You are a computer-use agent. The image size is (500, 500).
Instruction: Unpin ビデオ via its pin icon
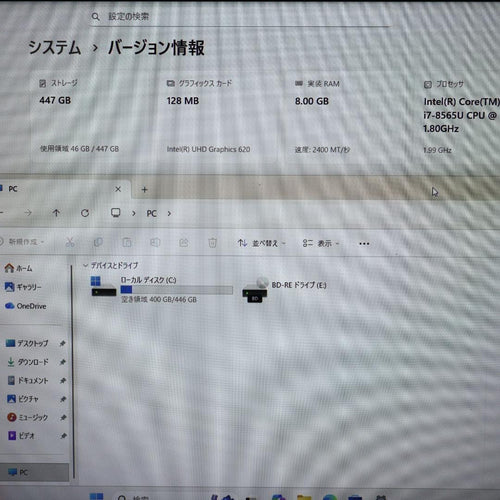point(63,436)
